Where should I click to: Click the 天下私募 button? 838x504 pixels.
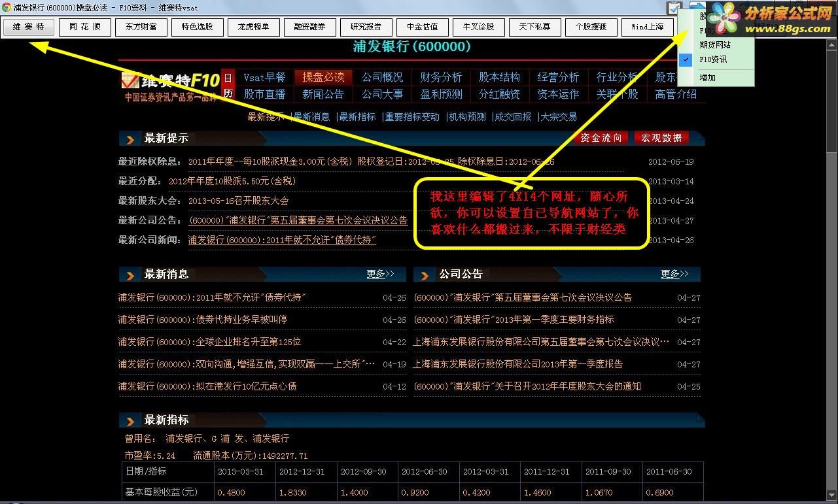535,27
